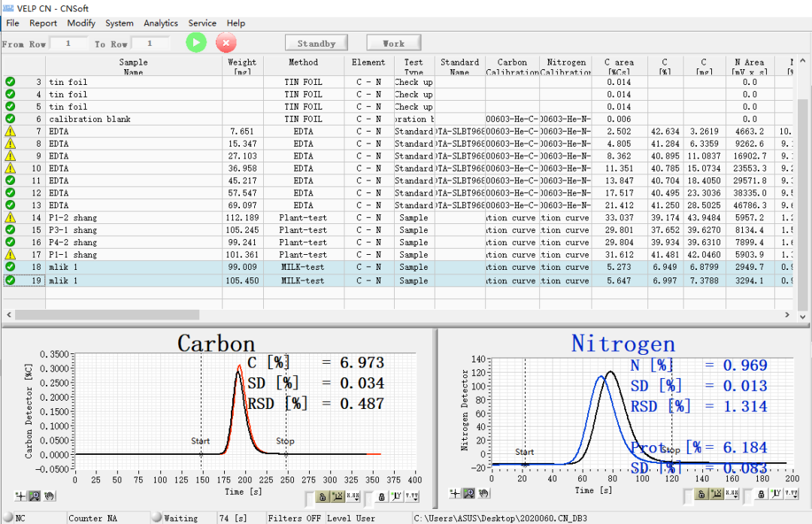Toggle the X-axis lock on Carbon chart

323,496
